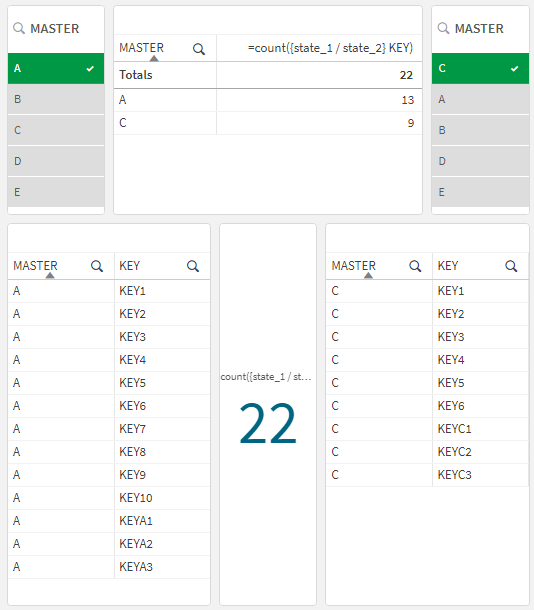Viewport: 534px width, 610px height.
Task: Select the KEYC2 cell in right table
Action: [480, 452]
